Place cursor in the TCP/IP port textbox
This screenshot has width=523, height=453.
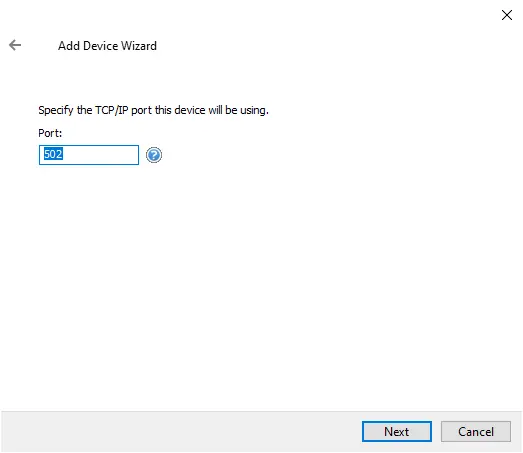pos(89,155)
